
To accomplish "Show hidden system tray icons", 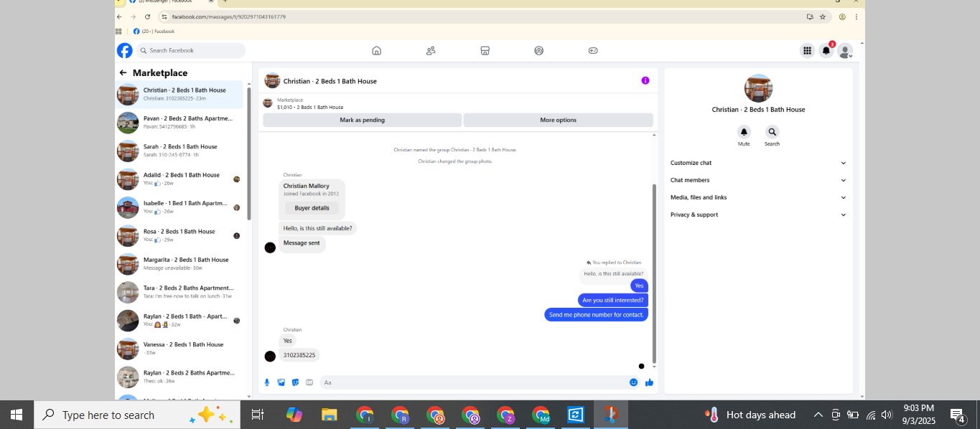I will [x=818, y=415].
